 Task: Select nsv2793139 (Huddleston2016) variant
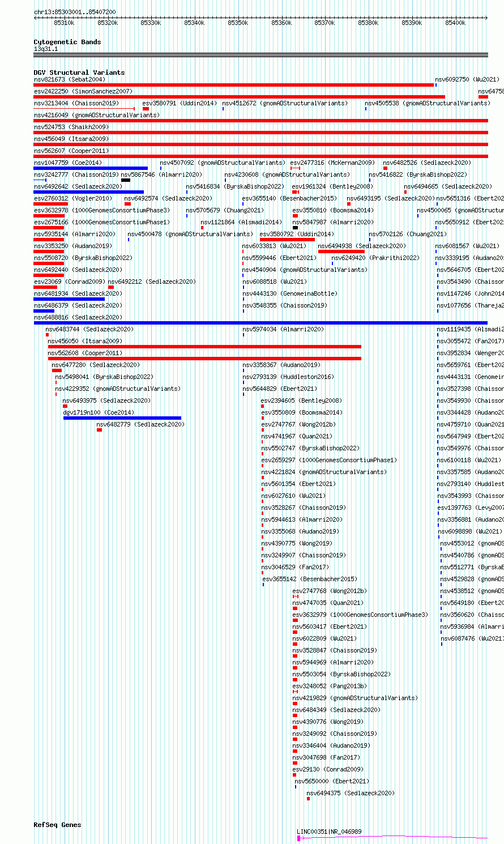(x=288, y=377)
